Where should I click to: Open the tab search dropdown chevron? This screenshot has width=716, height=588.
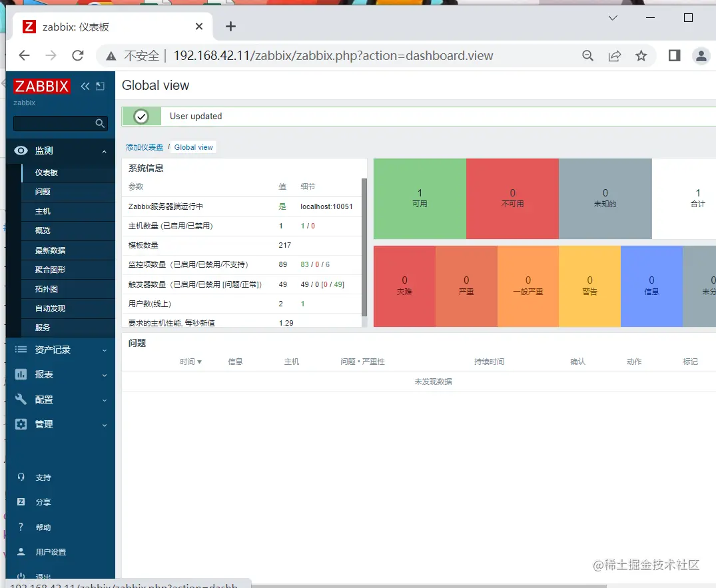pyautogui.click(x=613, y=18)
